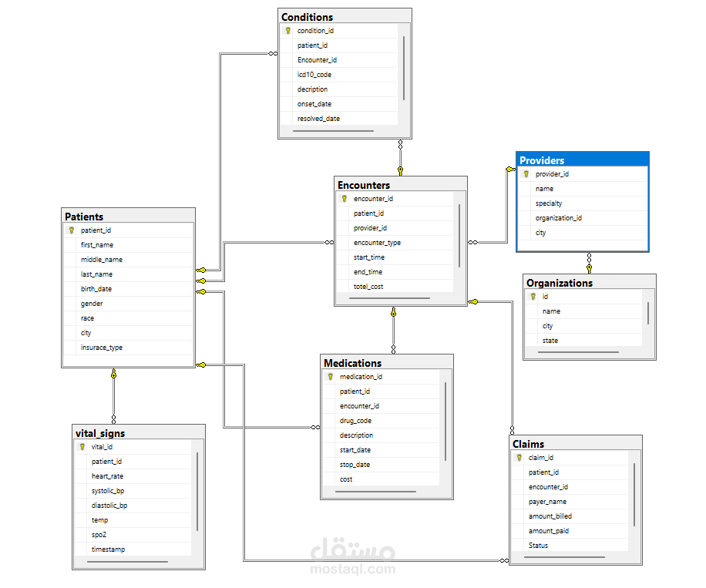706x588 pixels.
Task: Select the Providers table title bar
Action: 582,160
